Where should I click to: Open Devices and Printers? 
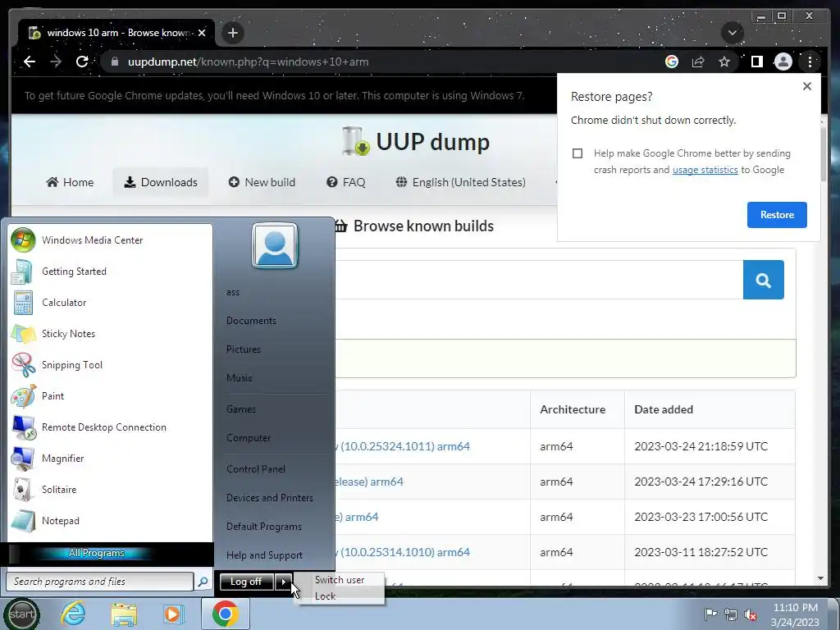point(269,498)
